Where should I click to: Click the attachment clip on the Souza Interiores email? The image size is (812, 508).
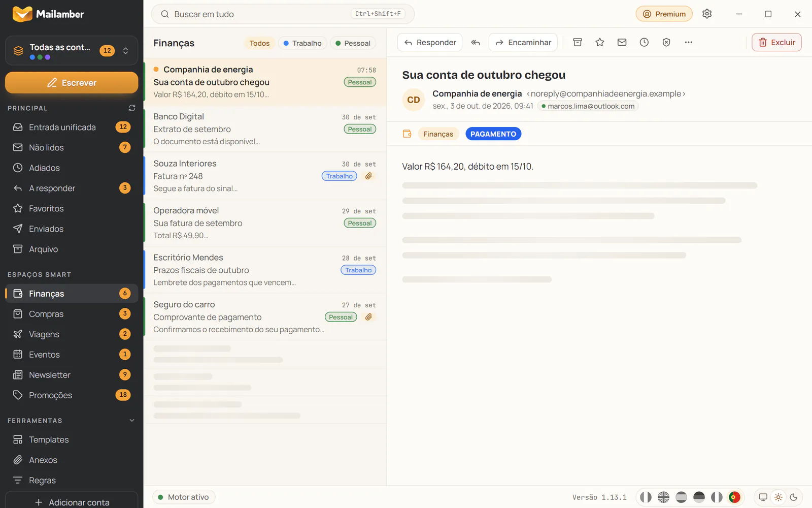pos(369,176)
